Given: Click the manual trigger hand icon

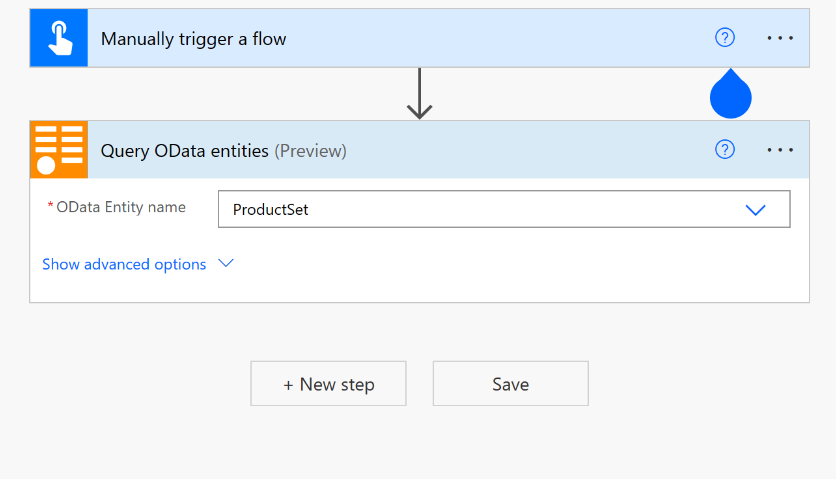Looking at the screenshot, I should [x=59, y=39].
